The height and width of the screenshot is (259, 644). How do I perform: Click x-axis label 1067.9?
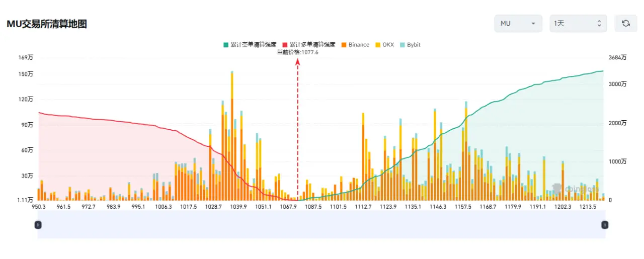(289, 207)
